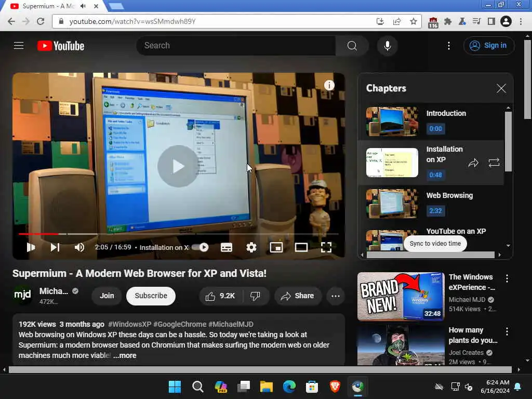The width and height of the screenshot is (532, 399).
Task: Open the #WindowsXP hashtag link
Action: pos(129,324)
